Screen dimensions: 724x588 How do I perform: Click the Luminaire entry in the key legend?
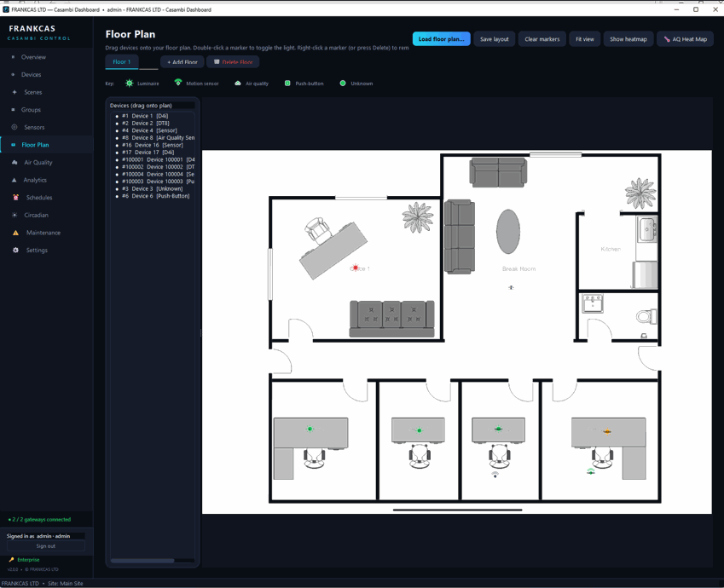pos(142,84)
